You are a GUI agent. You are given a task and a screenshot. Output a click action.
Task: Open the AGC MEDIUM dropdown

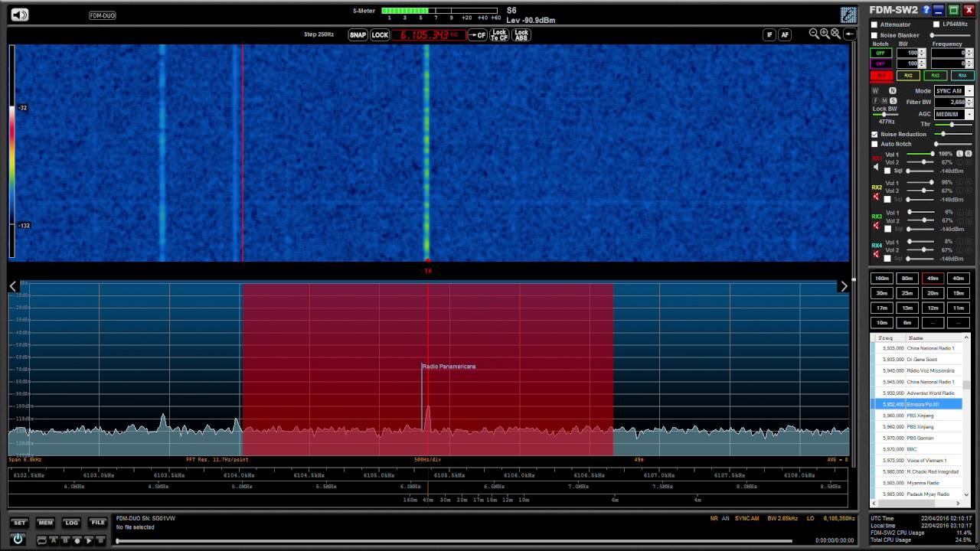pyautogui.click(x=969, y=114)
